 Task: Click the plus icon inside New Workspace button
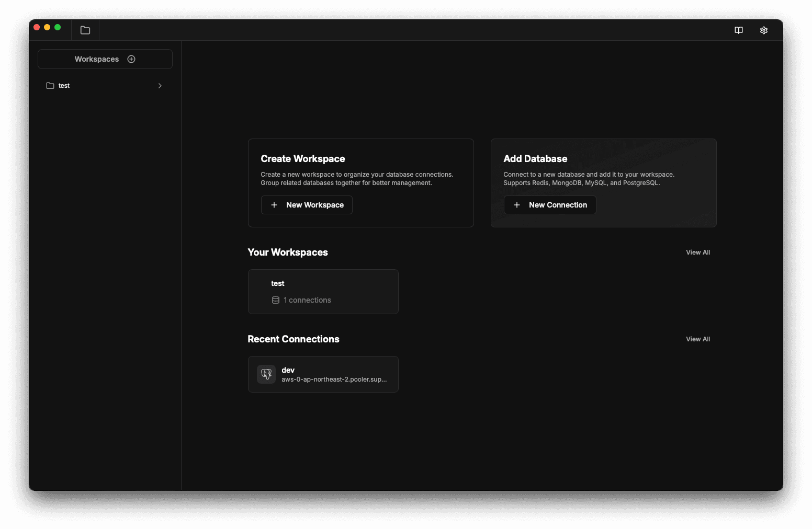(274, 205)
